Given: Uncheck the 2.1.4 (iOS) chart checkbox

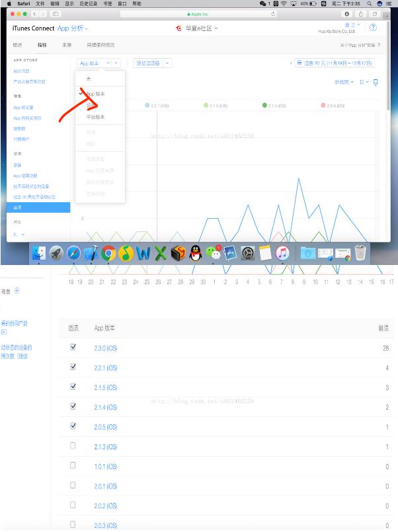Looking at the screenshot, I should coord(73,406).
